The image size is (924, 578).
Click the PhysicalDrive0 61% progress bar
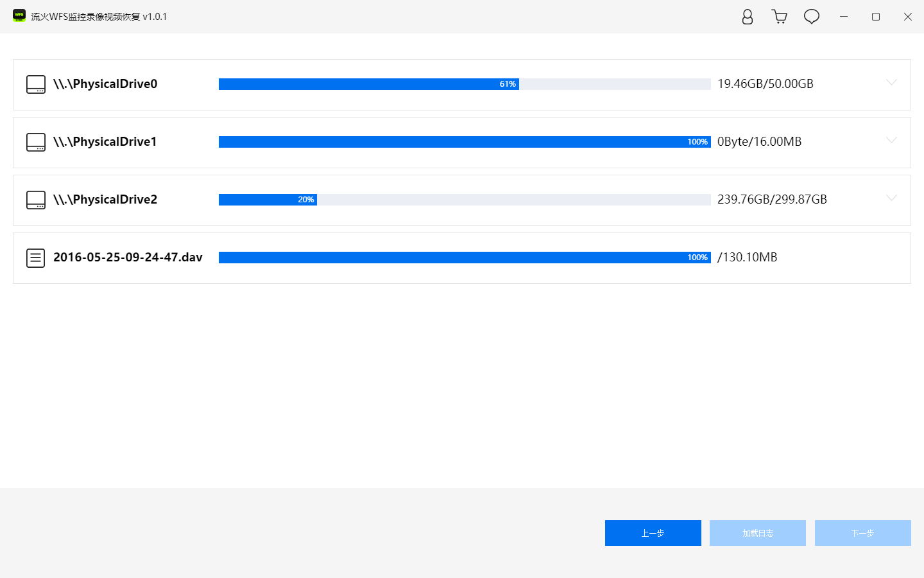pos(465,84)
